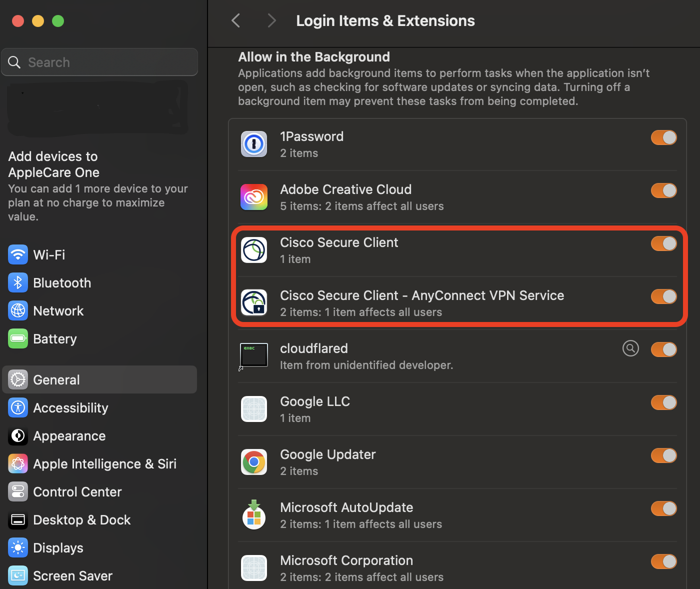Click the Microsoft Corporation generic icon

pyautogui.click(x=254, y=568)
